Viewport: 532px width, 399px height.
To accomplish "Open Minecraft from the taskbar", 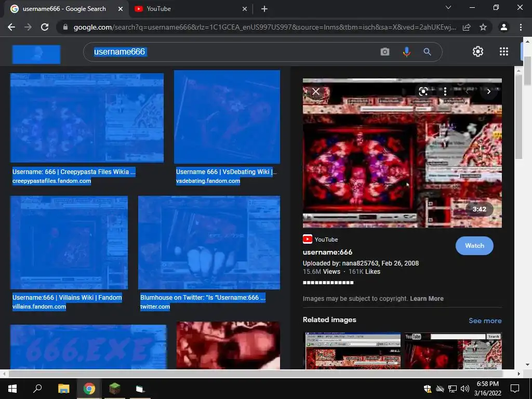I will click(x=115, y=389).
